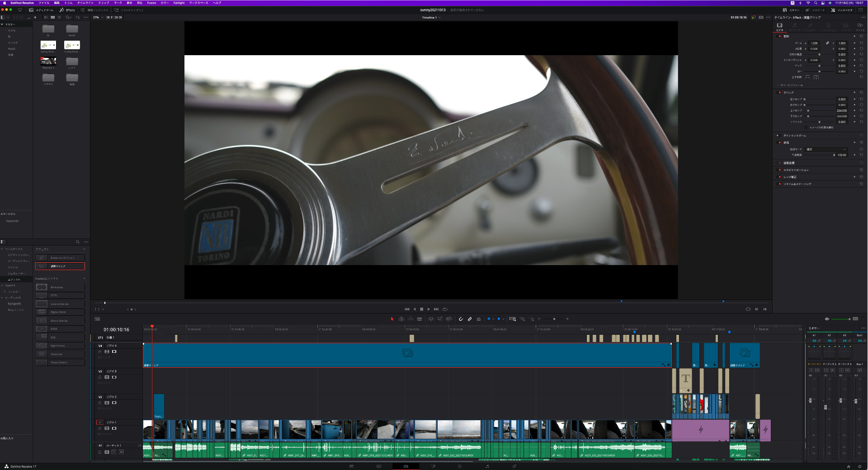Expand the スマートリフレーム section
Screen dimensions: 868x470
pyautogui.click(x=778, y=85)
